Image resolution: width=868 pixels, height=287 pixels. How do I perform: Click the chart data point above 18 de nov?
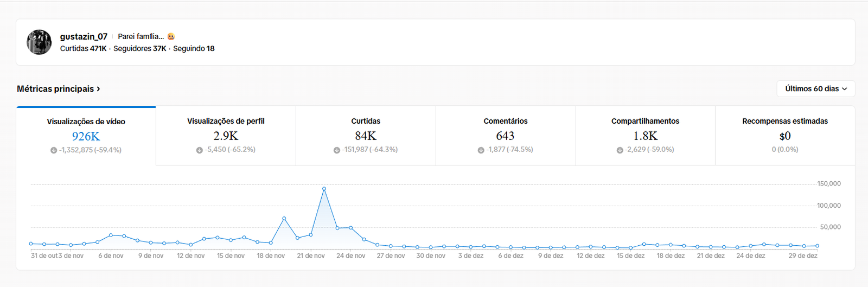271,243
